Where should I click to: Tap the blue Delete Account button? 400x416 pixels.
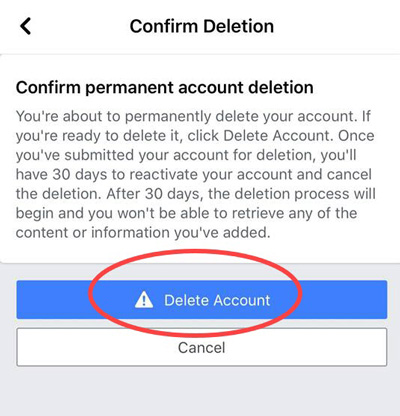pos(202,300)
